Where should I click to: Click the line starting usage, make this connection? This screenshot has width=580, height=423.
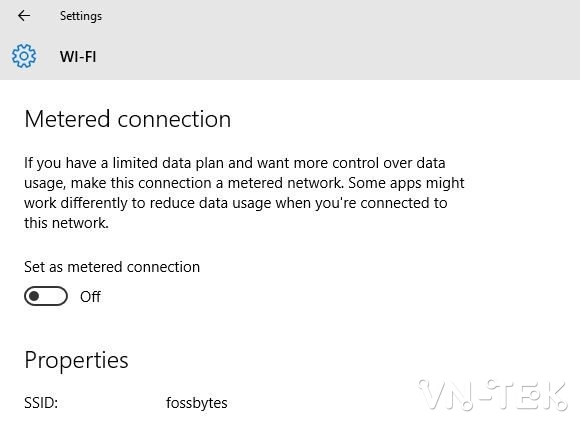[244, 183]
